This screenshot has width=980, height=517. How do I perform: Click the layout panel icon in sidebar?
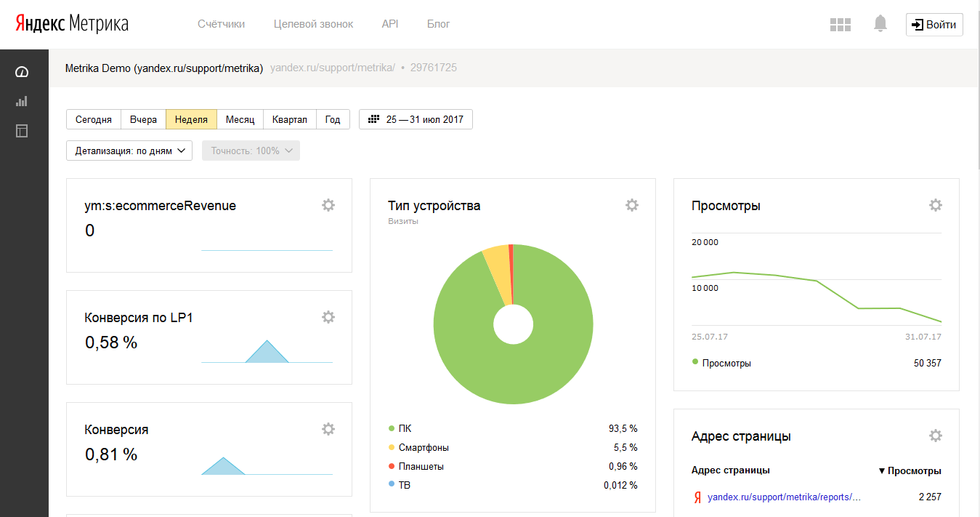tap(22, 131)
